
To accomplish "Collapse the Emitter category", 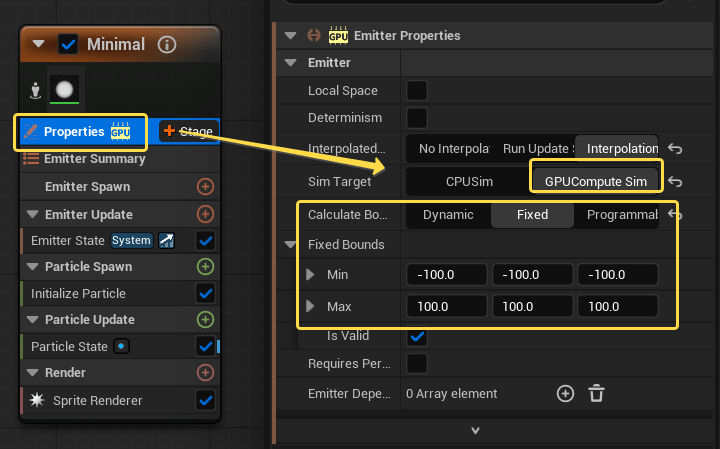I will pos(290,62).
